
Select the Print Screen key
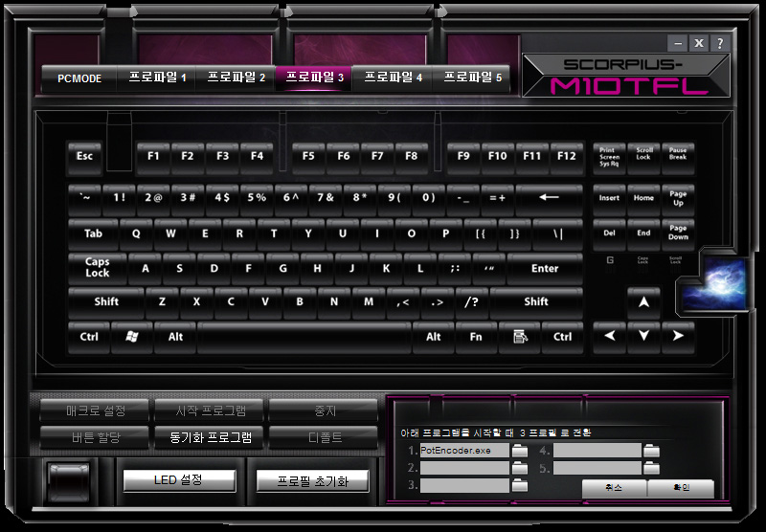[x=609, y=157]
